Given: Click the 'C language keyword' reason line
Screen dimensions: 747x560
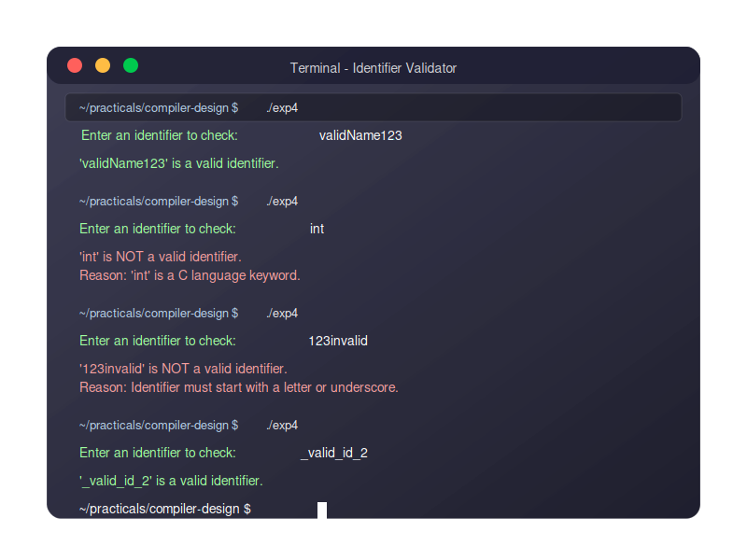Looking at the screenshot, I should (x=190, y=275).
